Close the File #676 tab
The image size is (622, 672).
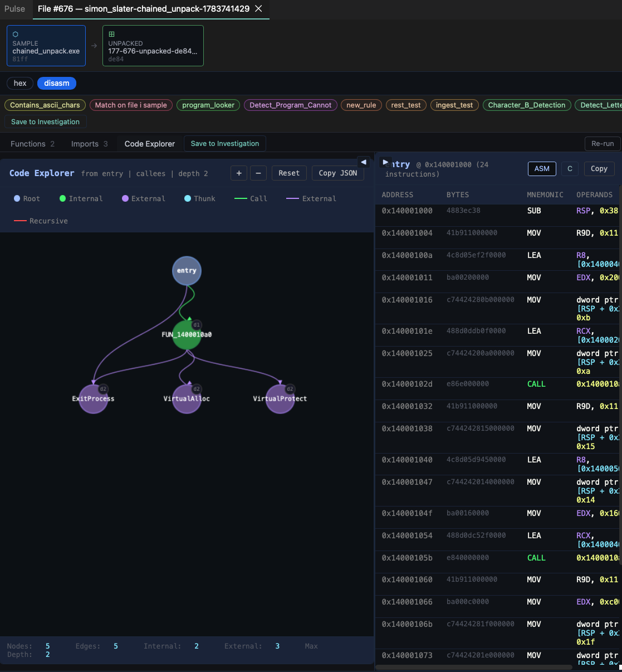258,9
